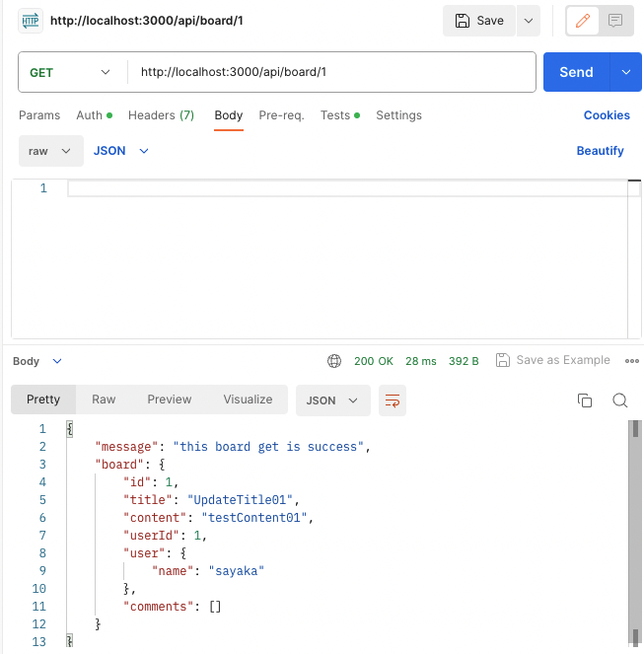Click the request URL input field

pyautogui.click(x=331, y=72)
